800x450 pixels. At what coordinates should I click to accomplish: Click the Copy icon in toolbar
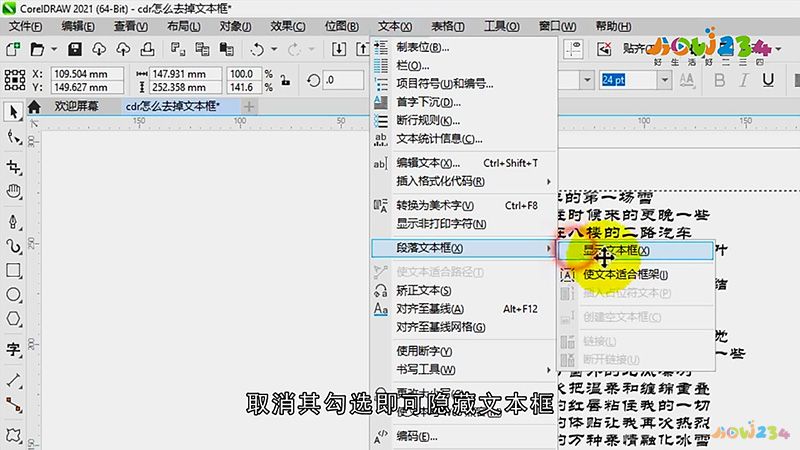(202, 49)
